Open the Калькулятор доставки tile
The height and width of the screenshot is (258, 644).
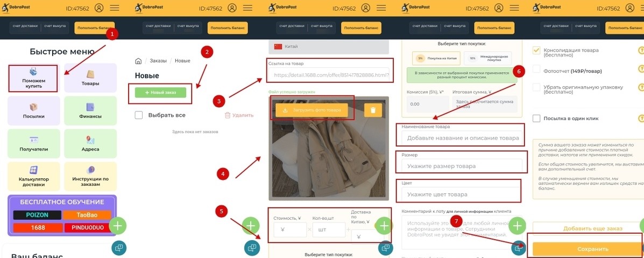(34, 177)
